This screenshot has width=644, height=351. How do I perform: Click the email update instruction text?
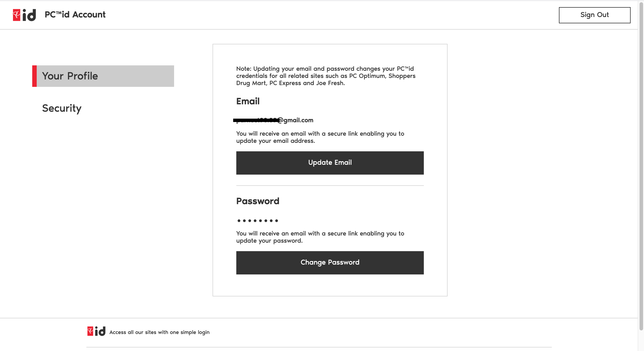tap(320, 137)
